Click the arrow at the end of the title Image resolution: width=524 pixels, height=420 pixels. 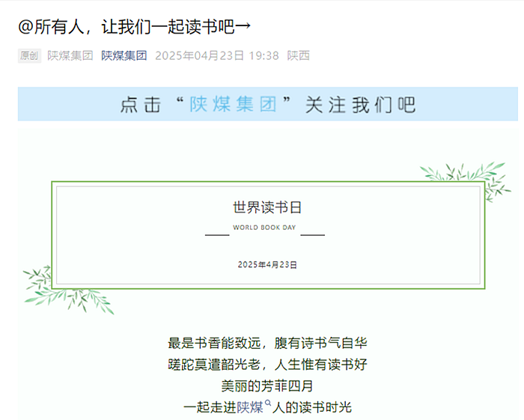tap(243, 27)
